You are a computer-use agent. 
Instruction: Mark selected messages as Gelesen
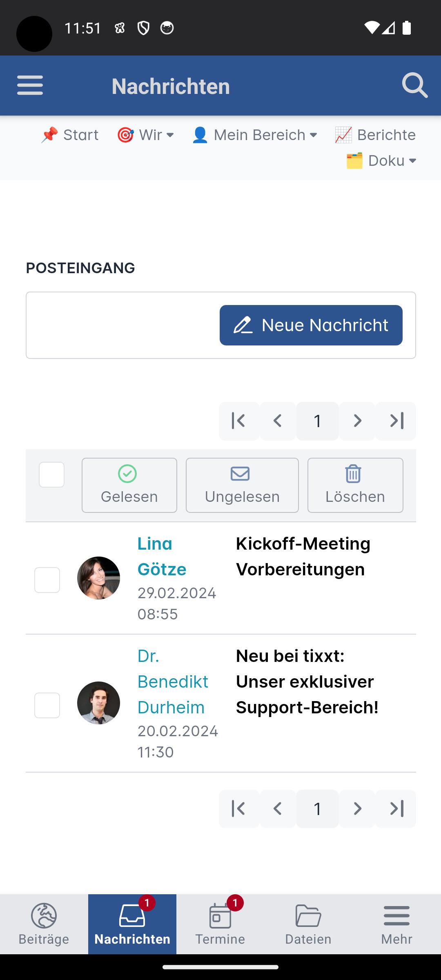coord(129,485)
